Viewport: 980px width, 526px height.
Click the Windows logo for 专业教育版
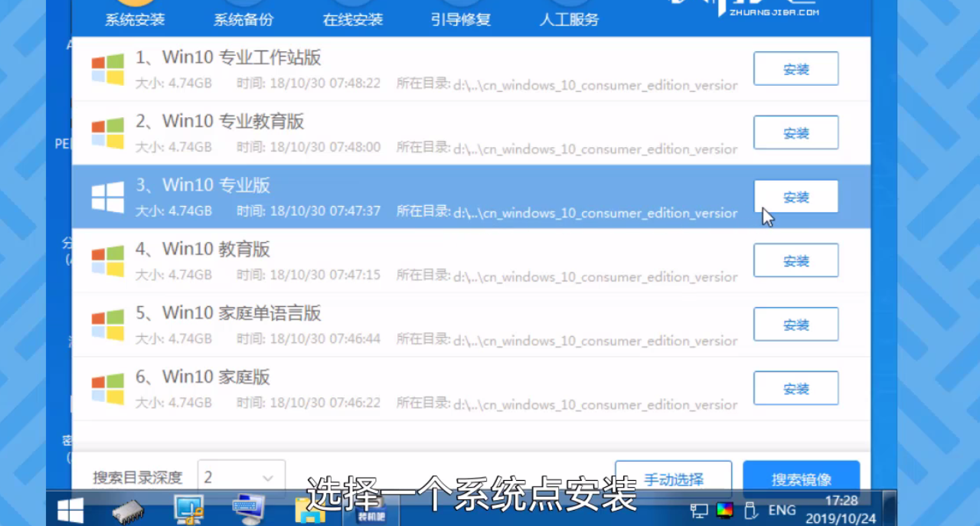click(108, 132)
